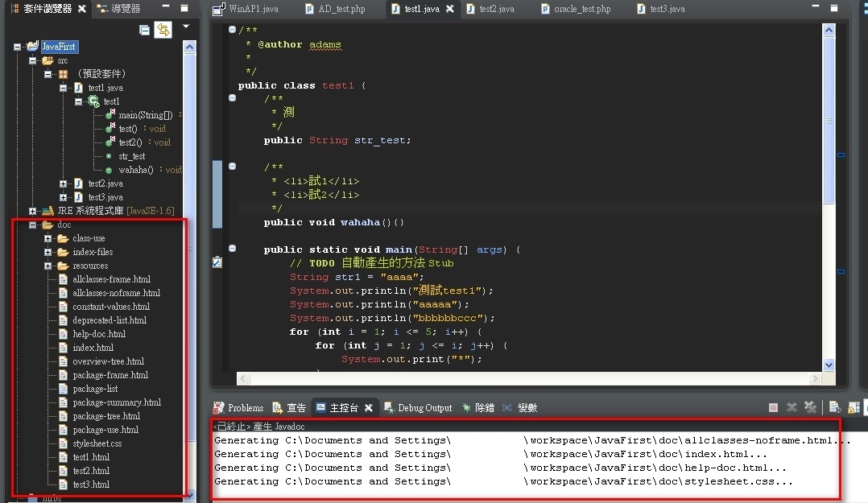Fold the class Javadoc comment in editor
This screenshot has height=503, width=868.
coord(232,30)
